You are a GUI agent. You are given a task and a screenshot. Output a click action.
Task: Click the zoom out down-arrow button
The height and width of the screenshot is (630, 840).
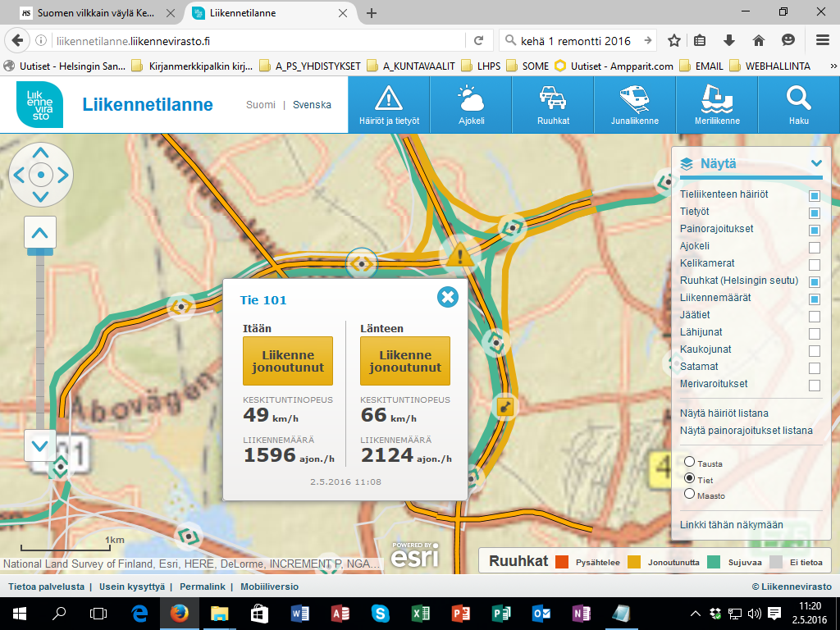coord(40,445)
